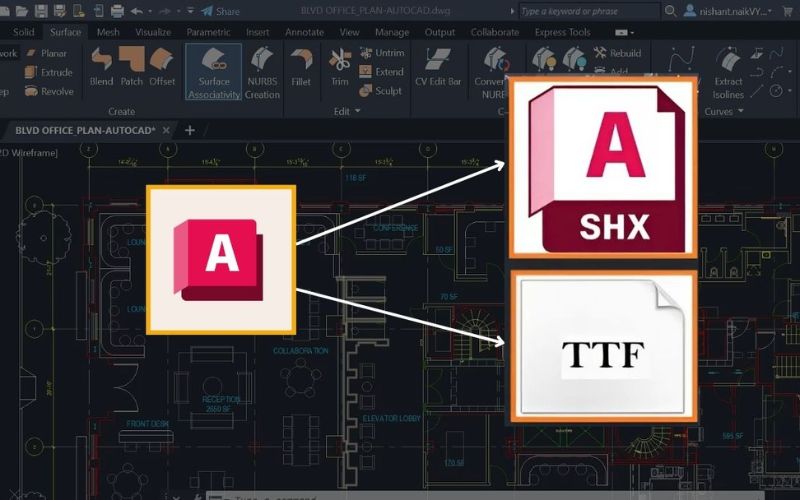Undo the last action
Viewport: 800px width, 500px height.
coord(137,11)
